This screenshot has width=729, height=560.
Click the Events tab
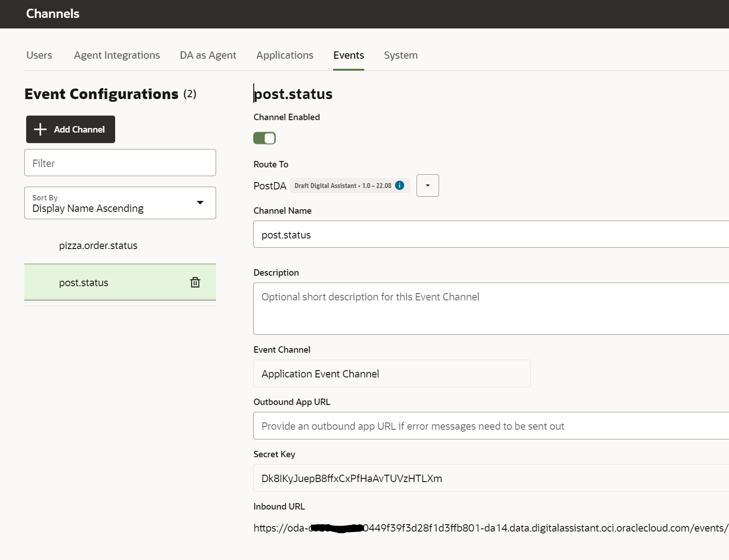[x=348, y=55]
